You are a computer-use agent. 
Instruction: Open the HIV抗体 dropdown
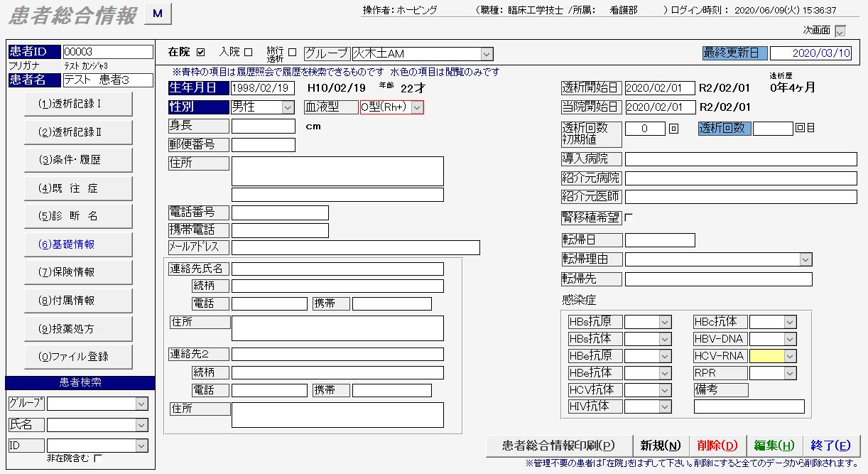(x=665, y=407)
